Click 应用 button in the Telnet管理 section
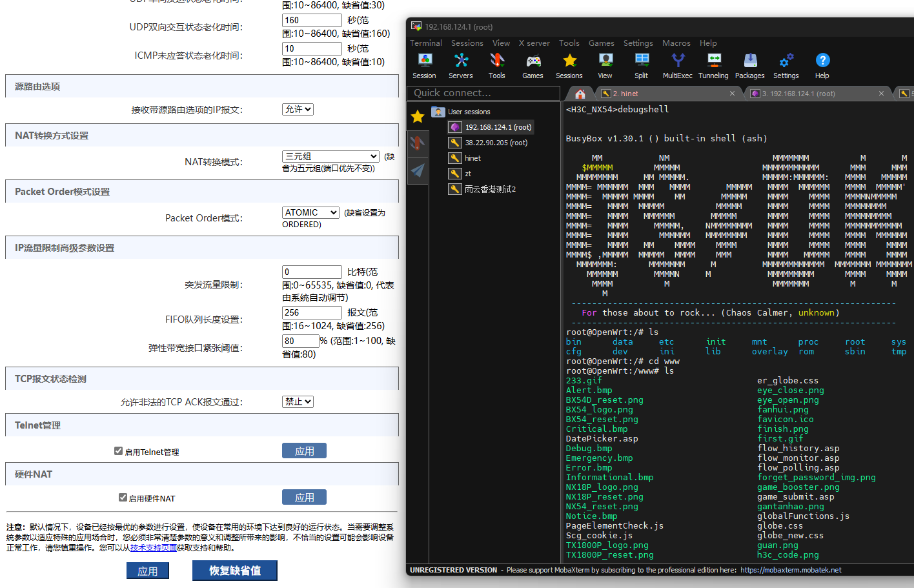This screenshot has height=588, width=914. (304, 451)
